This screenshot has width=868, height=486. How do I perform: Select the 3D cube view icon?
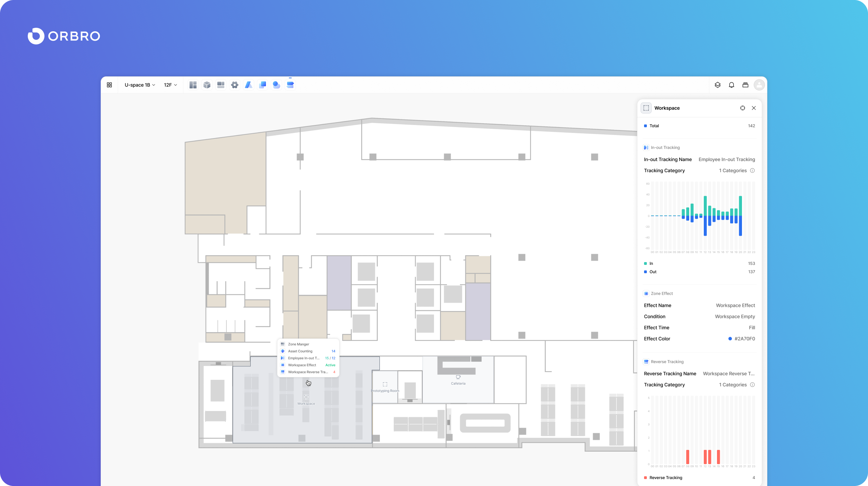pyautogui.click(x=207, y=85)
